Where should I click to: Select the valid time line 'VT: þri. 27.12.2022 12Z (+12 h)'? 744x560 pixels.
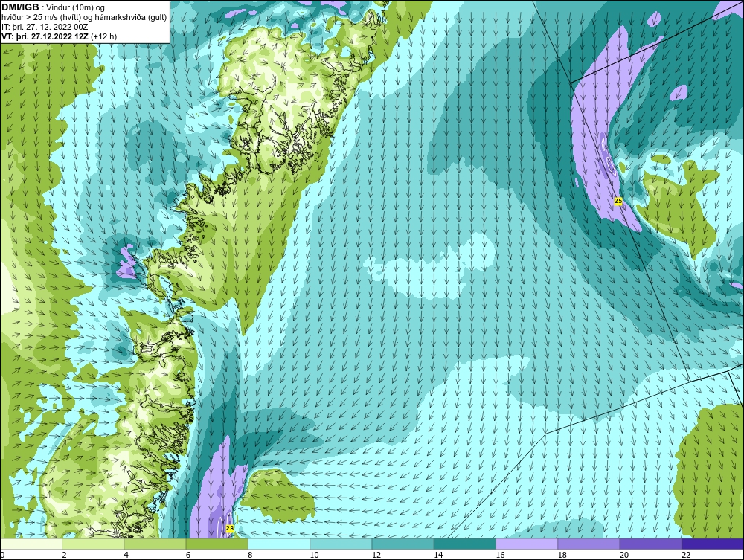[x=60, y=36]
